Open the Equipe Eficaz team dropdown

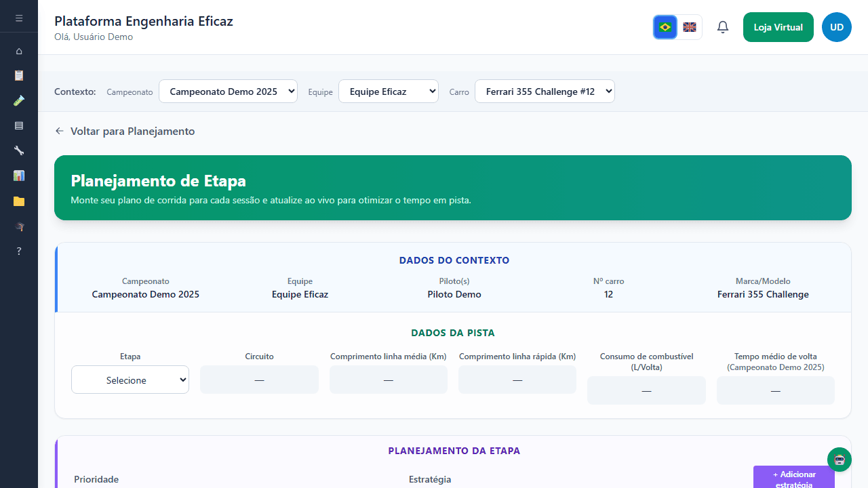389,91
